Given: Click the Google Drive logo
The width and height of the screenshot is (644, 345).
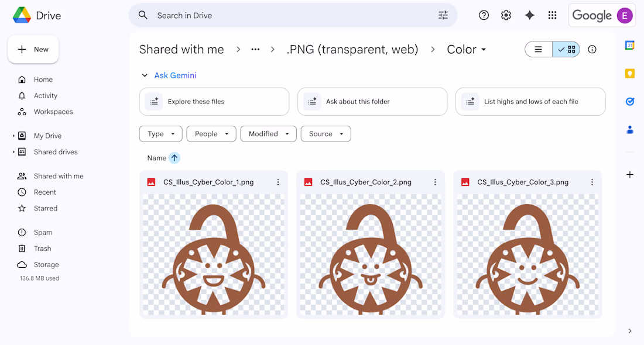Looking at the screenshot, I should [22, 16].
